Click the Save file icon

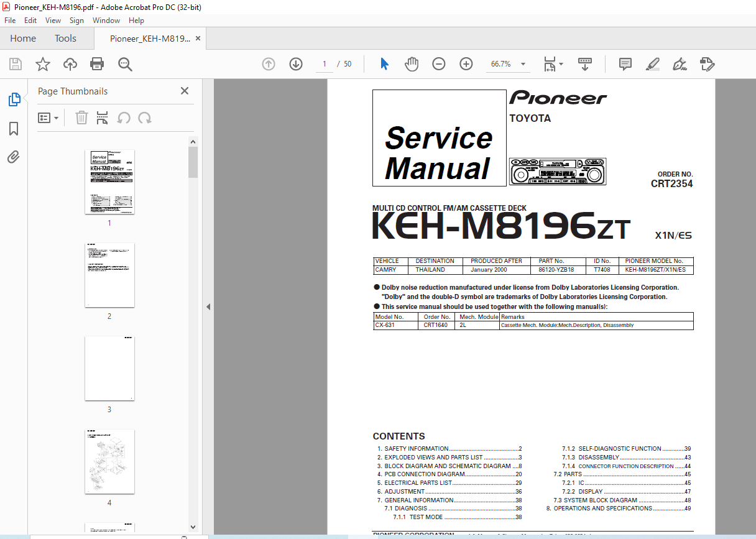coord(16,64)
